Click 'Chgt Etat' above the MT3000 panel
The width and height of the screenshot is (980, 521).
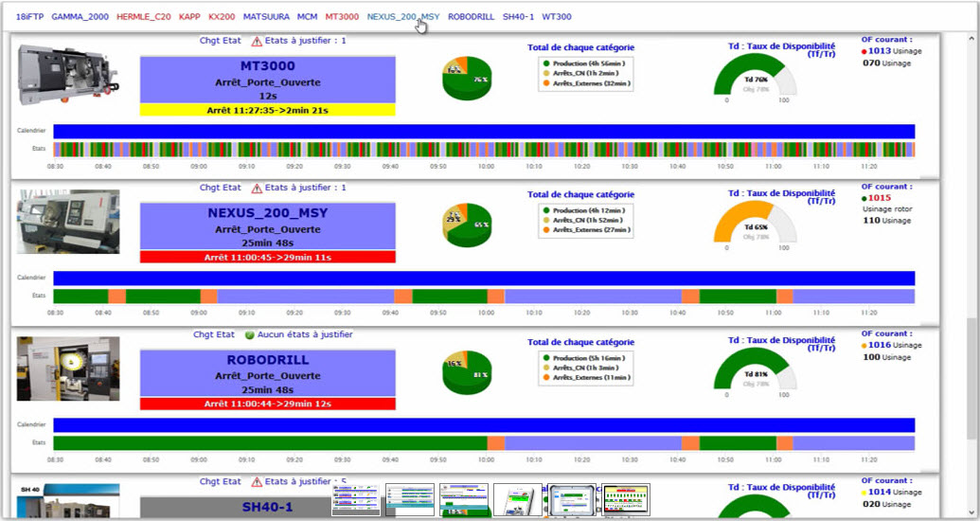pos(220,41)
